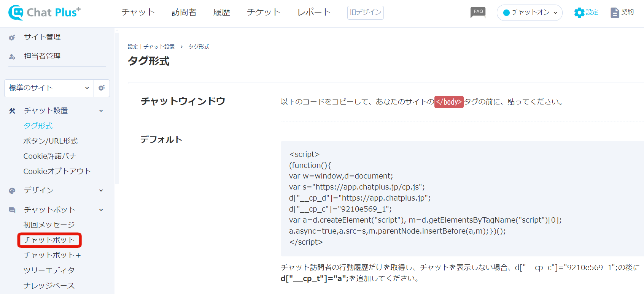Click the 設定 label in header
Image resolution: width=644 pixels, height=294 pixels.
coord(592,12)
